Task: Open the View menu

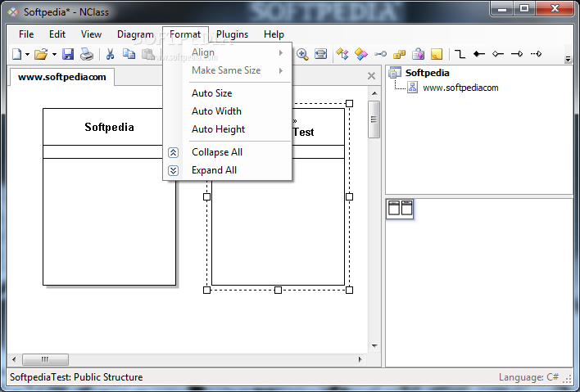Action: pyautogui.click(x=91, y=34)
